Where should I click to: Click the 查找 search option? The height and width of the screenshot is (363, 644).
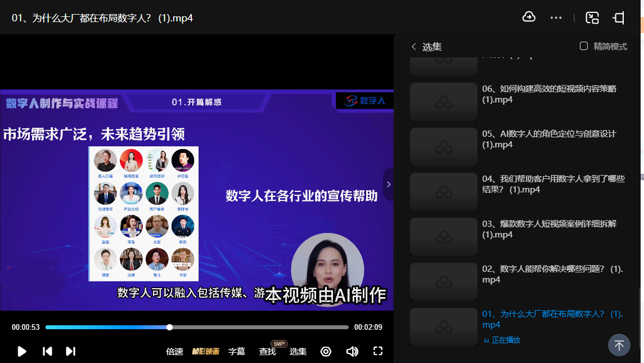click(x=268, y=351)
